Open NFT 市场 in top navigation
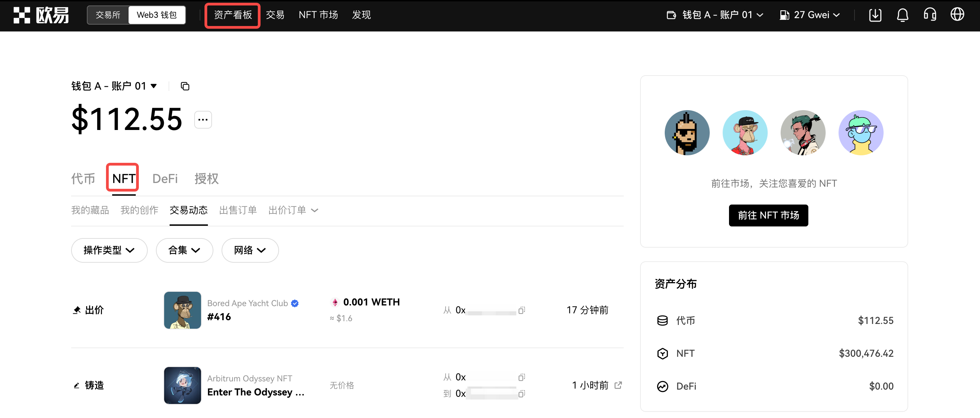The height and width of the screenshot is (418, 980). tap(318, 15)
